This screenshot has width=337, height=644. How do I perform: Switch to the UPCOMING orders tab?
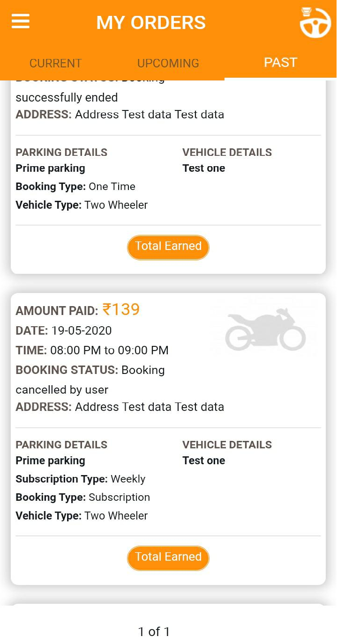click(168, 63)
